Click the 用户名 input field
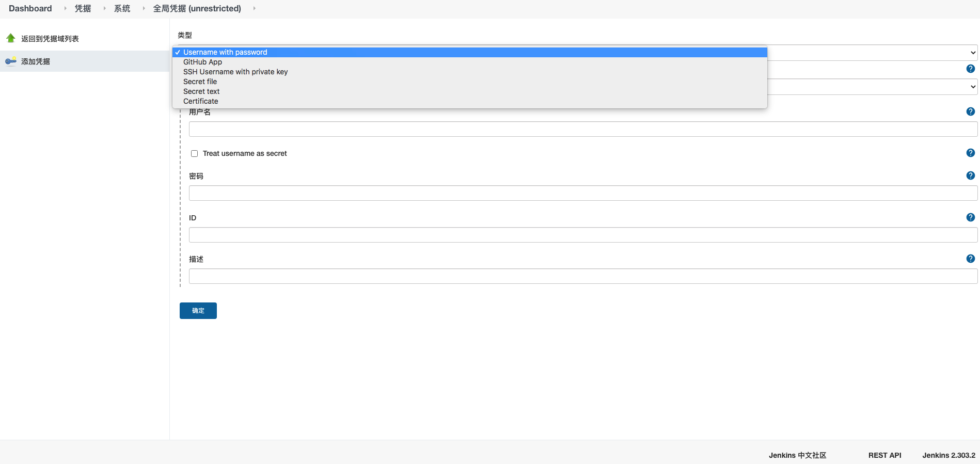The width and height of the screenshot is (980, 464). point(583,129)
